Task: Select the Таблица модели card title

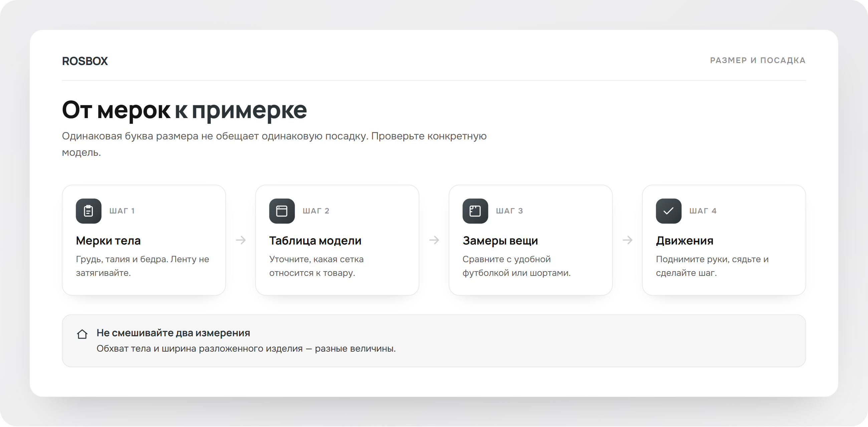Action: [315, 241]
